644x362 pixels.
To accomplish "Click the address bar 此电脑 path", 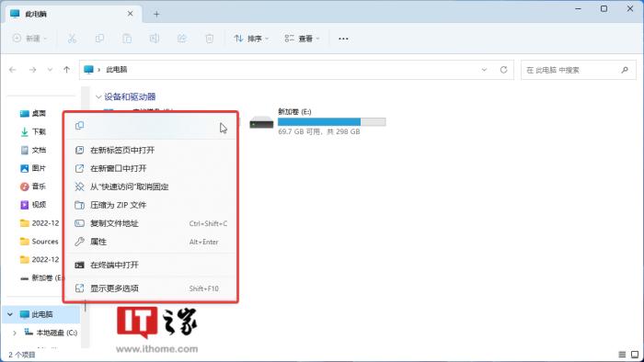I will pos(117,70).
